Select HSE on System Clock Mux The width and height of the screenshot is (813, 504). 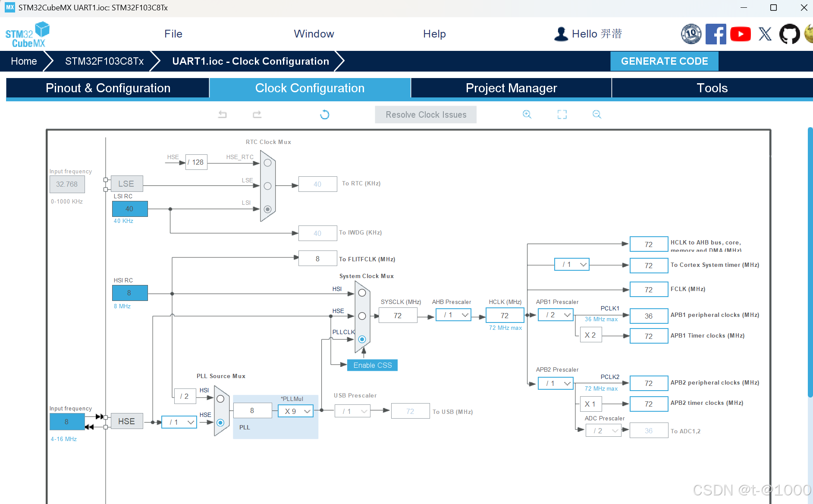(362, 316)
